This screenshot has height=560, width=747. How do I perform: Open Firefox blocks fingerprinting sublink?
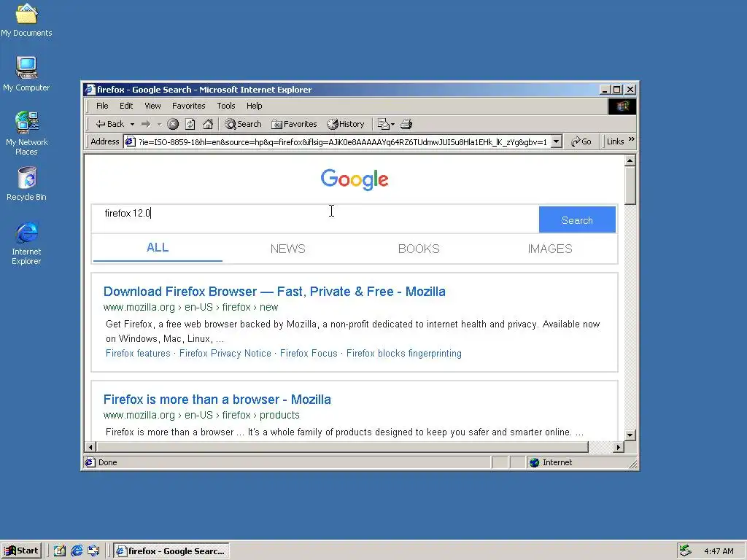point(404,354)
